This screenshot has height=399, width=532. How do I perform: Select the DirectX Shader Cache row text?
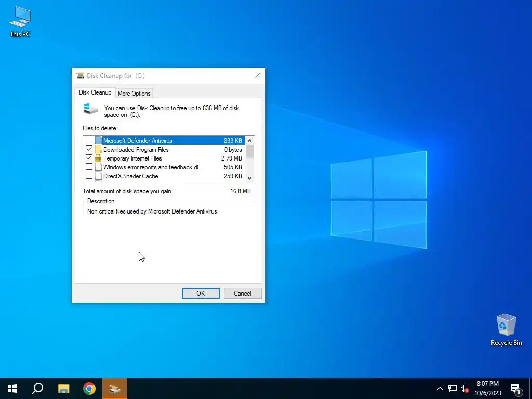[130, 176]
